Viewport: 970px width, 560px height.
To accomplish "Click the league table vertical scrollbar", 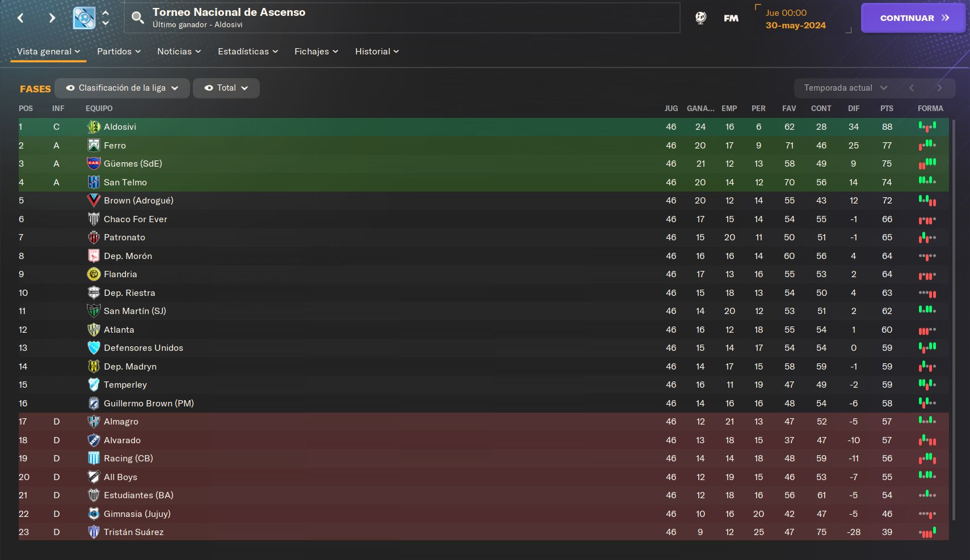I will coord(954,319).
